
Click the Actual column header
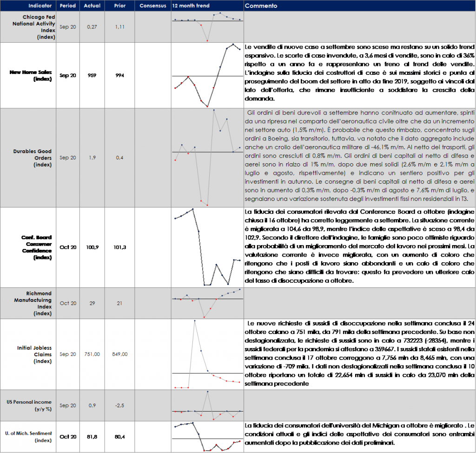tap(92, 6)
